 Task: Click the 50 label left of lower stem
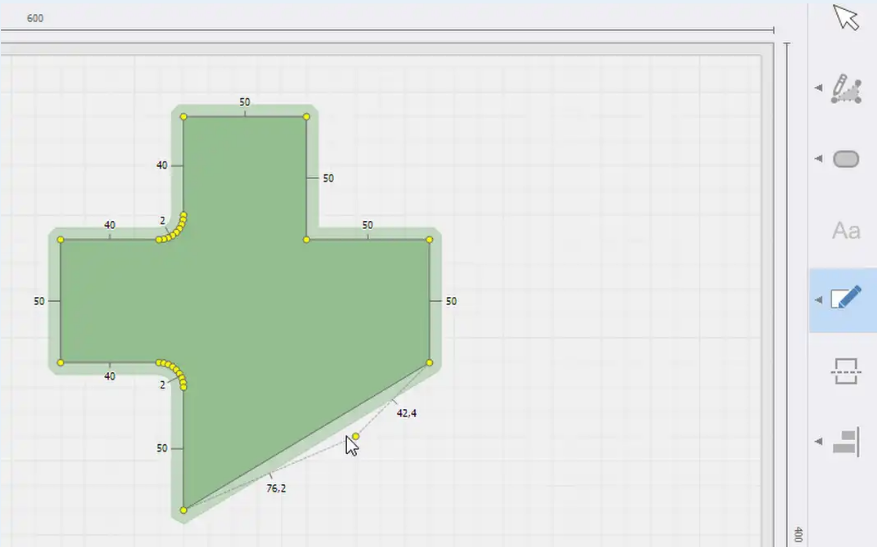pyautogui.click(x=162, y=449)
